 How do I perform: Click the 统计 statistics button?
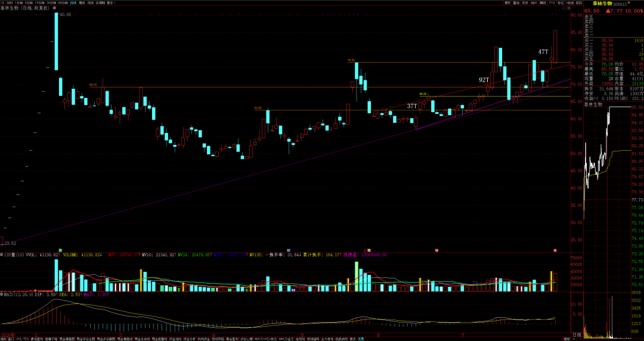[534, 3]
